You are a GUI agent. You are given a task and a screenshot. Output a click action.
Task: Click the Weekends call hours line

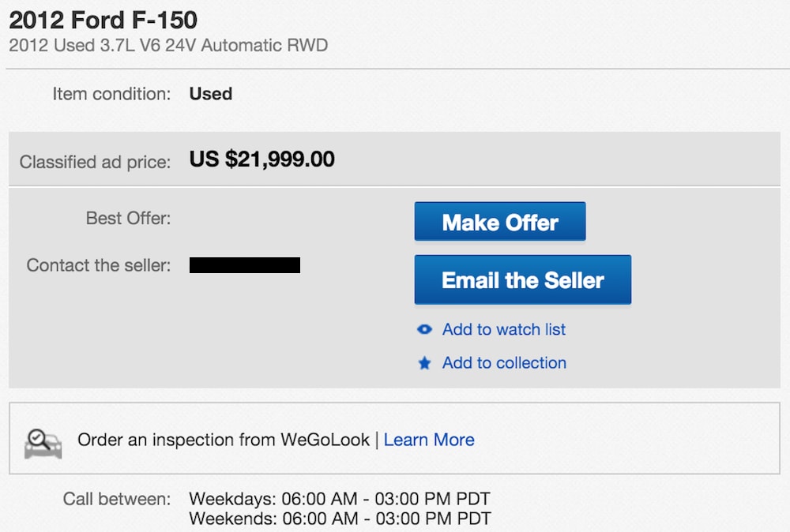click(x=340, y=519)
